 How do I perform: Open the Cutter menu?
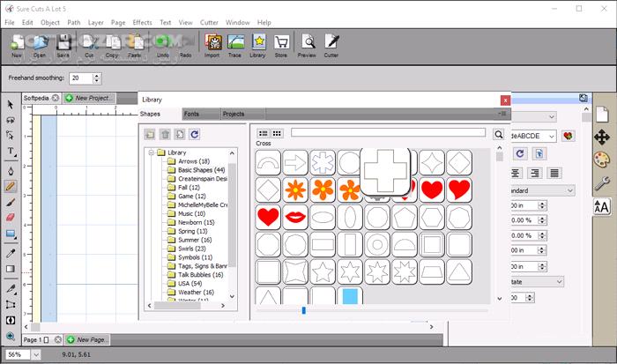tap(209, 22)
